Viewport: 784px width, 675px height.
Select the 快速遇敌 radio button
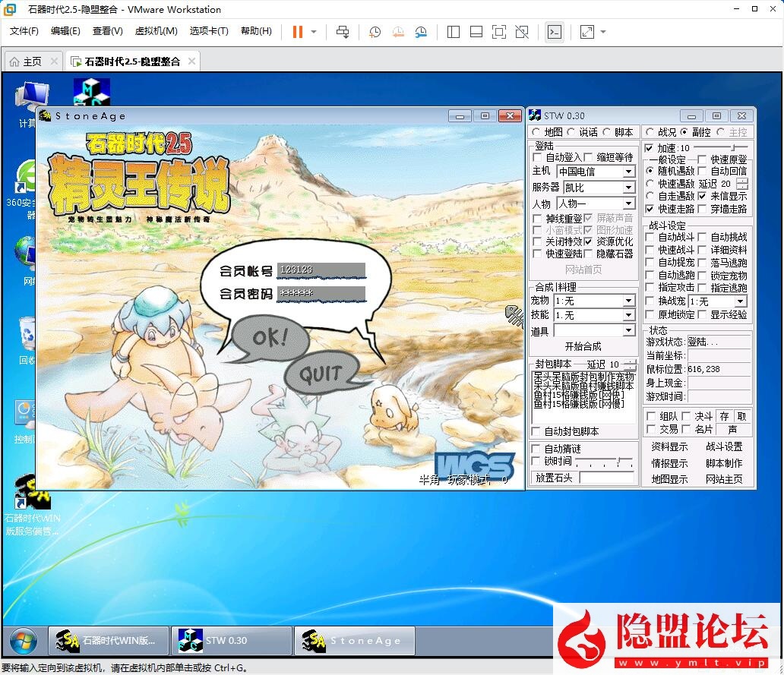[x=650, y=184]
